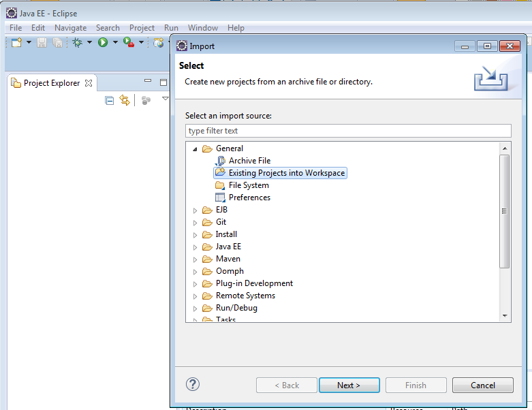Click the Finish button
This screenshot has height=410, width=532.
(x=416, y=385)
